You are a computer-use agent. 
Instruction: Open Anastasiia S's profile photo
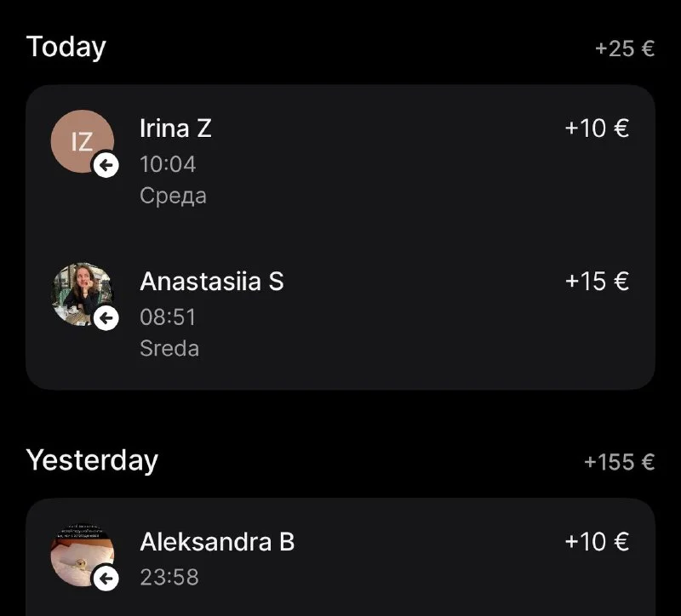coord(81,293)
